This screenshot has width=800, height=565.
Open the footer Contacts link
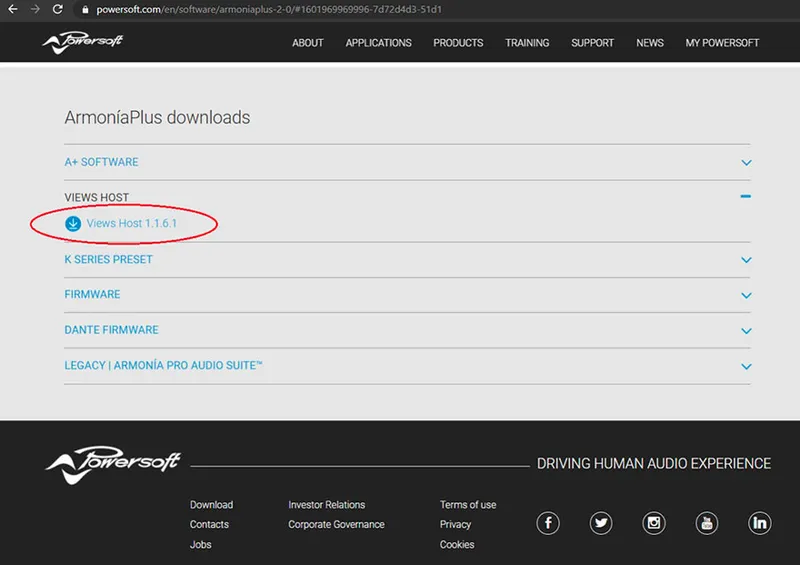pyautogui.click(x=209, y=525)
